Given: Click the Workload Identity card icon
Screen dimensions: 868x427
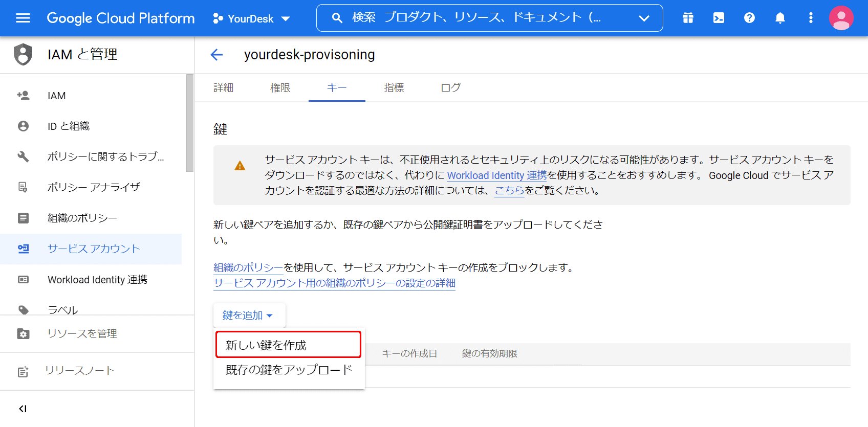Looking at the screenshot, I should (23, 280).
